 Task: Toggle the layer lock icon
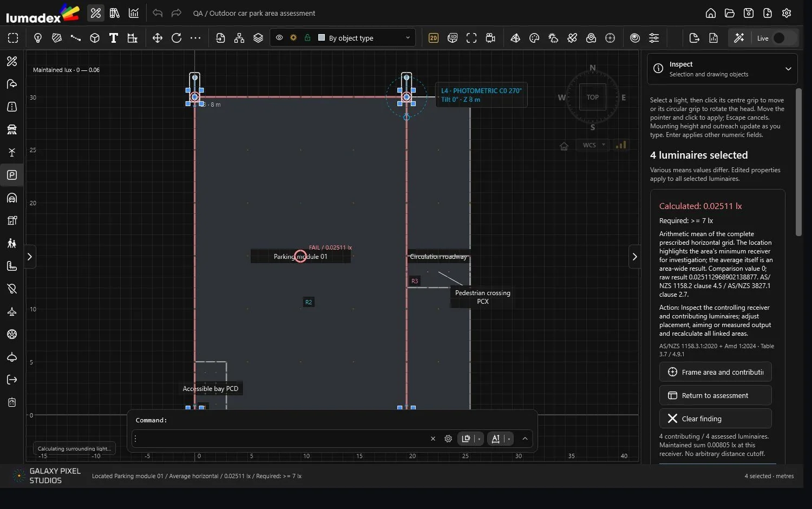pyautogui.click(x=307, y=38)
